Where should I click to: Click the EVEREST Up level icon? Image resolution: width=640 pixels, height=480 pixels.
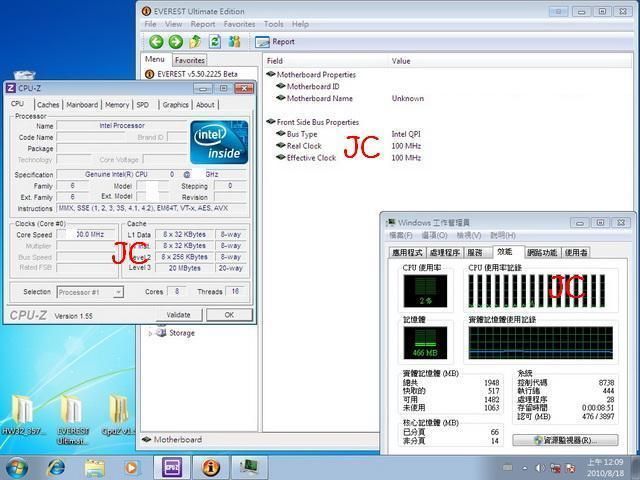pyautogui.click(x=195, y=42)
